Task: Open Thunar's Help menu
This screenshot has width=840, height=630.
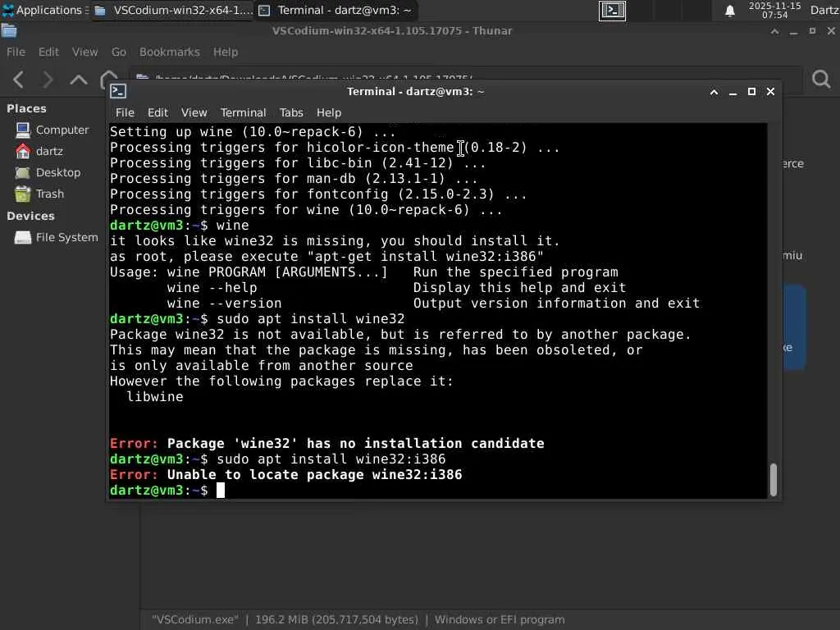Action: (x=226, y=52)
